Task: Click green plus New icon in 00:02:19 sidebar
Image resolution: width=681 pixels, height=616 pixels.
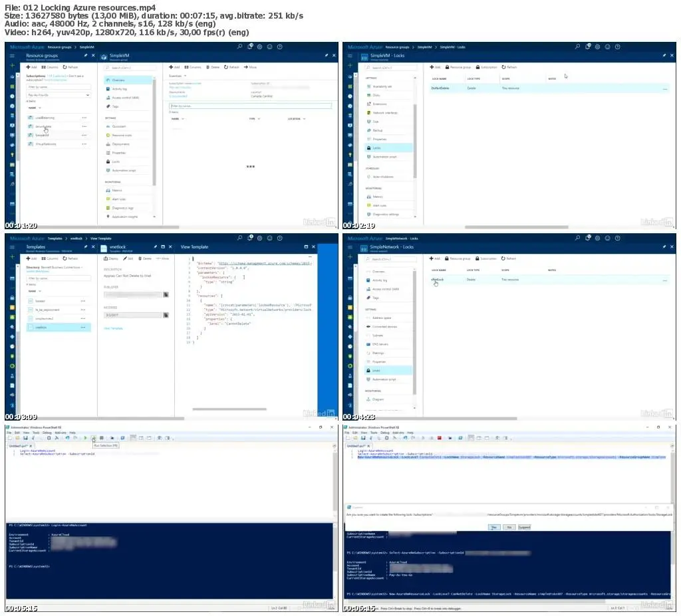Action: click(x=350, y=66)
